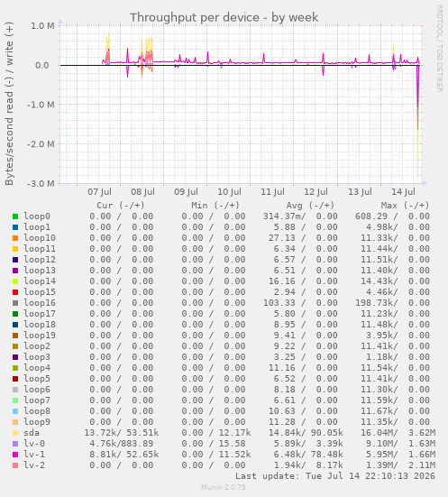Click the 'Max (-/+)' column header
This screenshot has width=448, height=497.
point(405,206)
